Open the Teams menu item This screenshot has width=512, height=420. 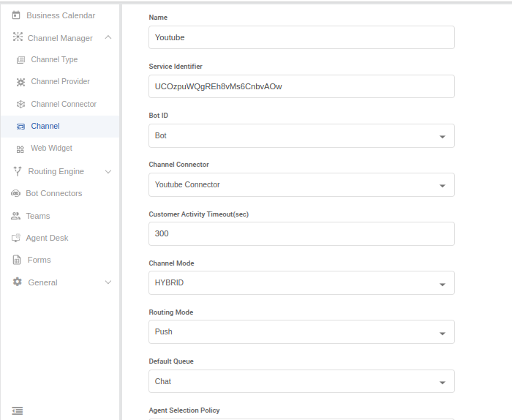tap(37, 216)
